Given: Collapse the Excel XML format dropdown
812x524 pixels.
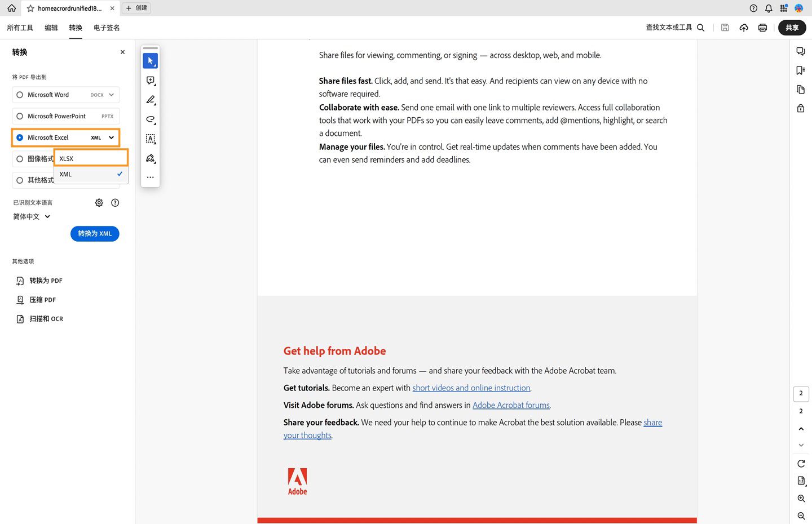Looking at the screenshot, I should 111,137.
